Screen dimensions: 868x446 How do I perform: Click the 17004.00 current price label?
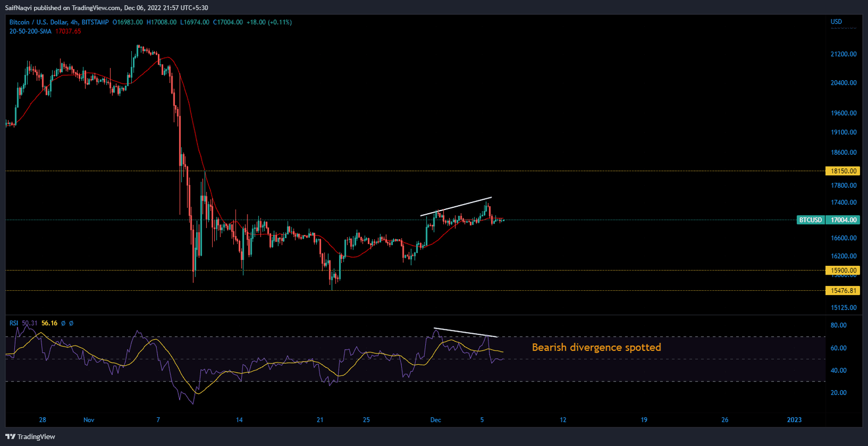pyautogui.click(x=844, y=220)
